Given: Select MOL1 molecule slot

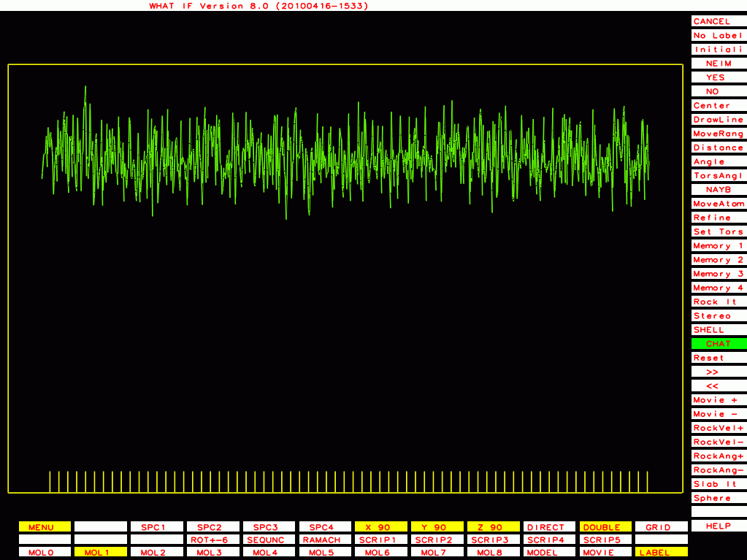Looking at the screenshot, I should click(101, 553).
